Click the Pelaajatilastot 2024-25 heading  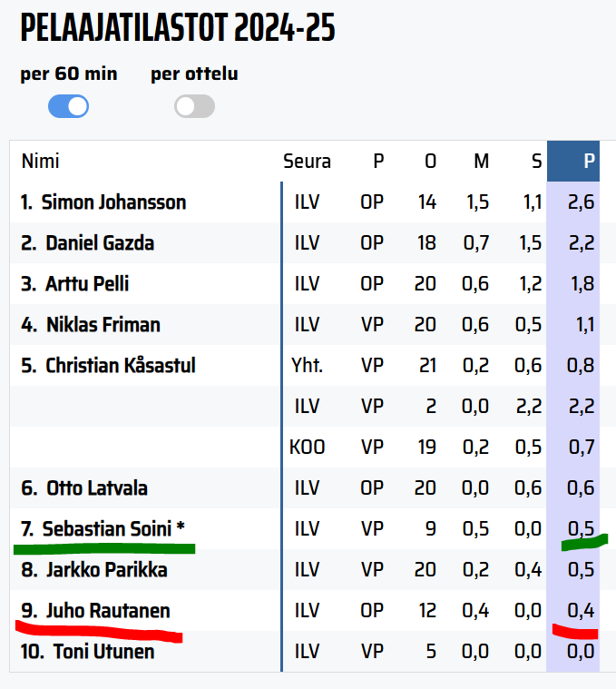(x=178, y=29)
